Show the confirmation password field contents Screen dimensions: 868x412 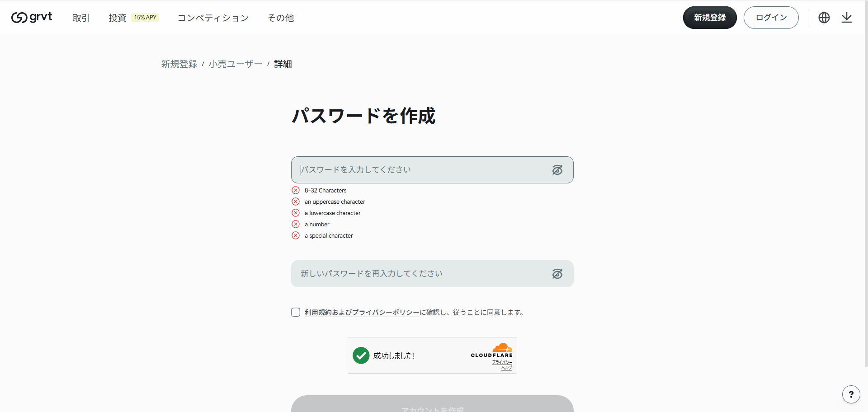point(557,274)
